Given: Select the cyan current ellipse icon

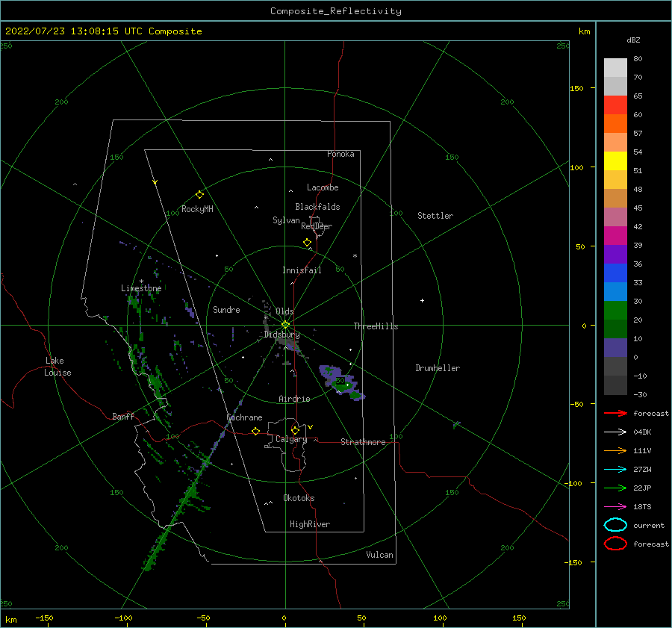Looking at the screenshot, I should [615, 525].
